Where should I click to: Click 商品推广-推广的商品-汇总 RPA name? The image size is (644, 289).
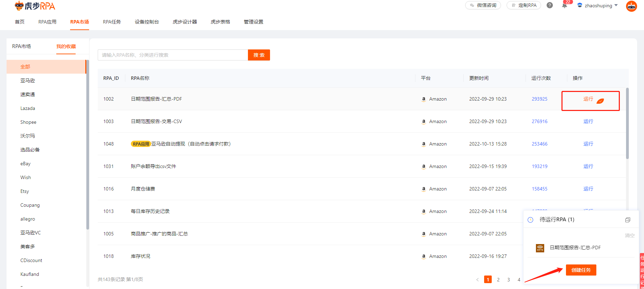159,234
